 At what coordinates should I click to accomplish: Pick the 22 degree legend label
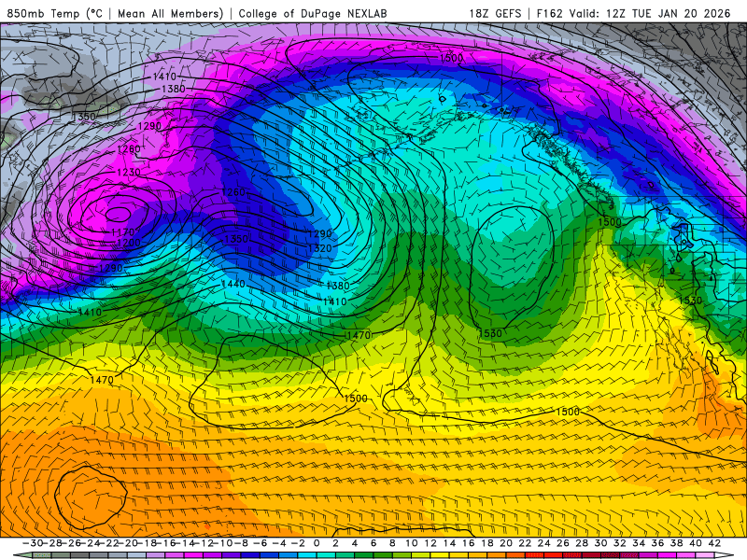526,543
